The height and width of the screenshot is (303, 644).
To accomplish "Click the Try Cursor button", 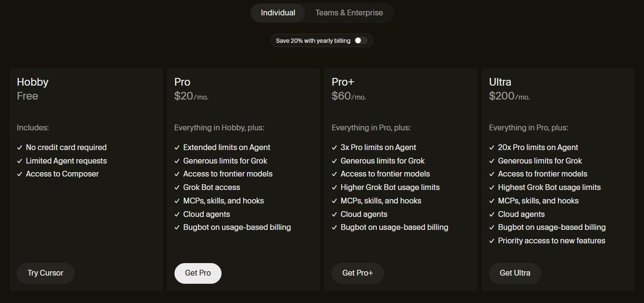I will pyautogui.click(x=46, y=273).
